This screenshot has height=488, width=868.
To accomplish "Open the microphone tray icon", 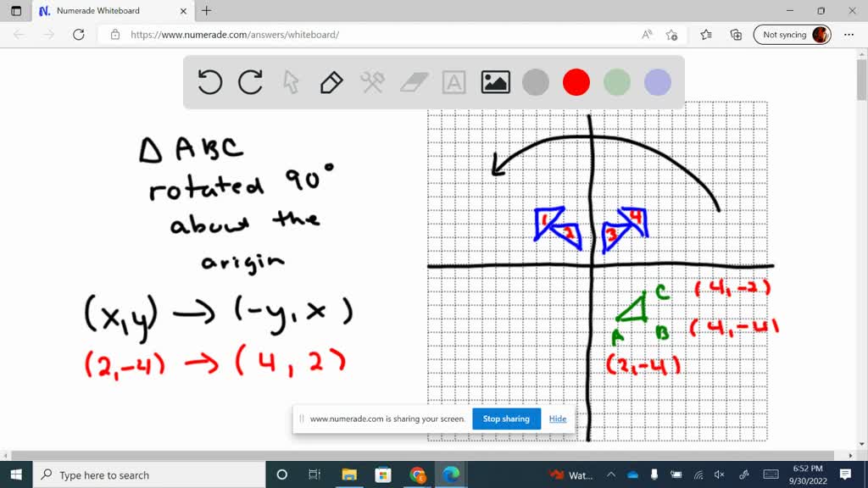I will pyautogui.click(x=654, y=474).
